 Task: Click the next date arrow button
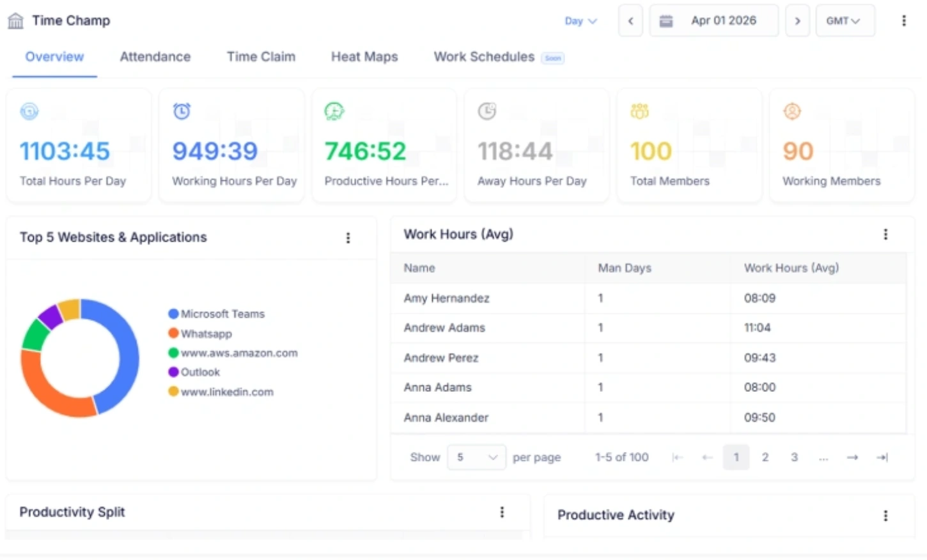coord(797,20)
